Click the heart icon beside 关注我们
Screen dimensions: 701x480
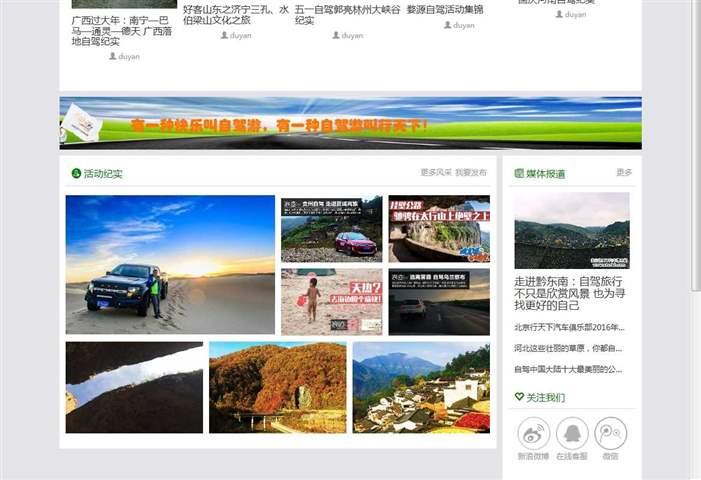[x=519, y=396]
